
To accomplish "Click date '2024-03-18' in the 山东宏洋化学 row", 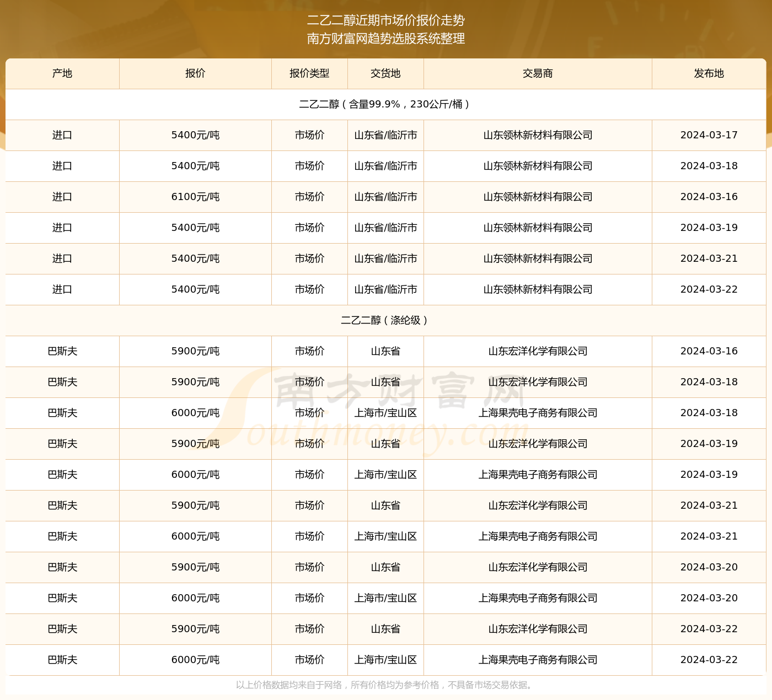I will 709,382.
